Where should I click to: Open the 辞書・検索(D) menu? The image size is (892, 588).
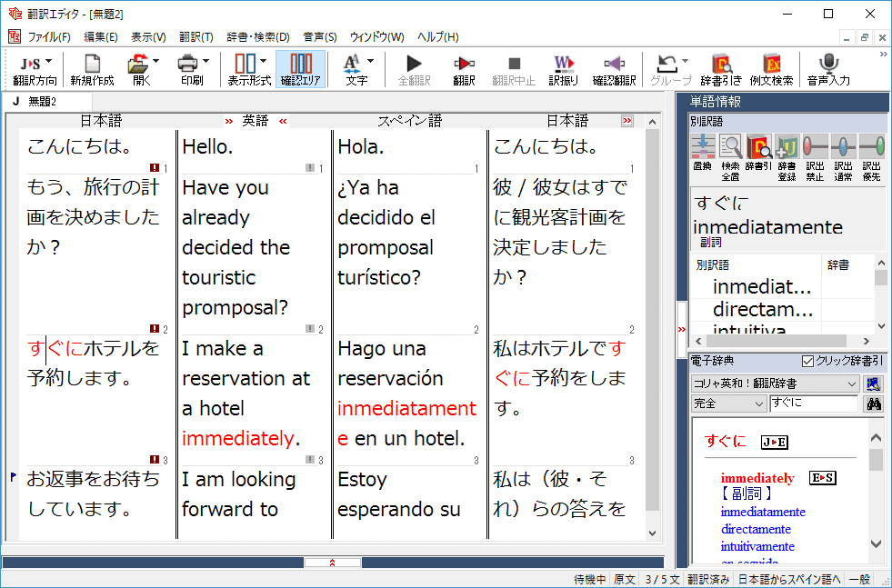(x=257, y=37)
